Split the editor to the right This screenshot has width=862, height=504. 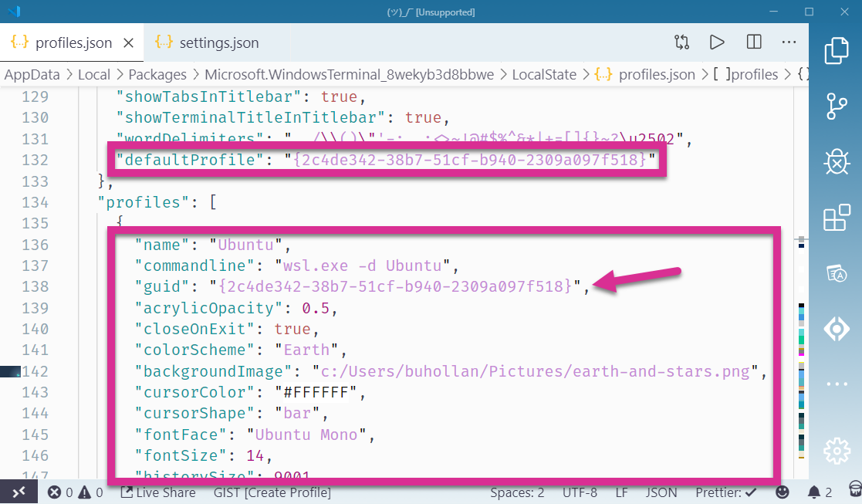(754, 42)
